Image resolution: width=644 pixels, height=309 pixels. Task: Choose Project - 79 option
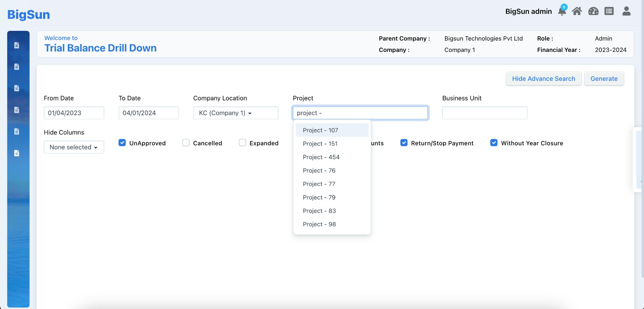coord(332,197)
